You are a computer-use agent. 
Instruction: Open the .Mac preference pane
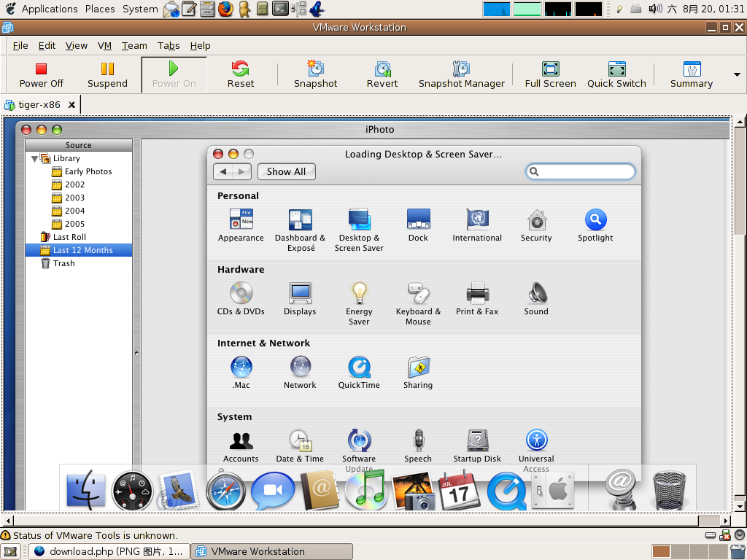pyautogui.click(x=241, y=373)
